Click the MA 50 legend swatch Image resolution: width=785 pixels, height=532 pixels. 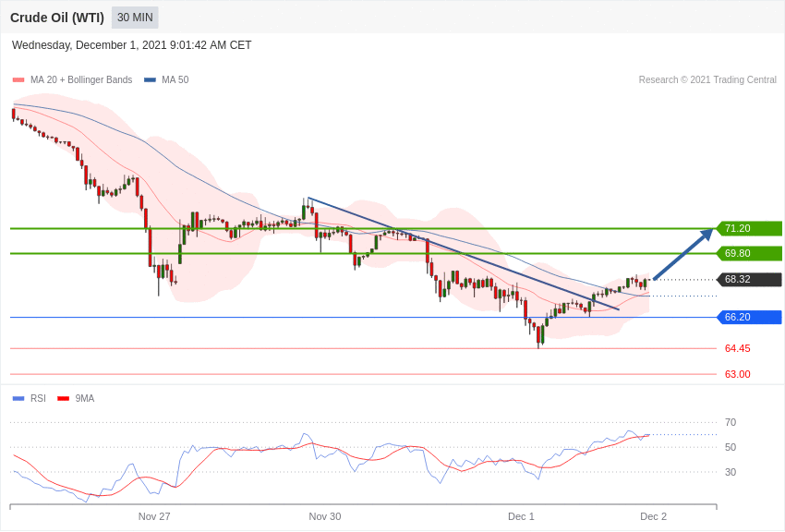coord(150,80)
